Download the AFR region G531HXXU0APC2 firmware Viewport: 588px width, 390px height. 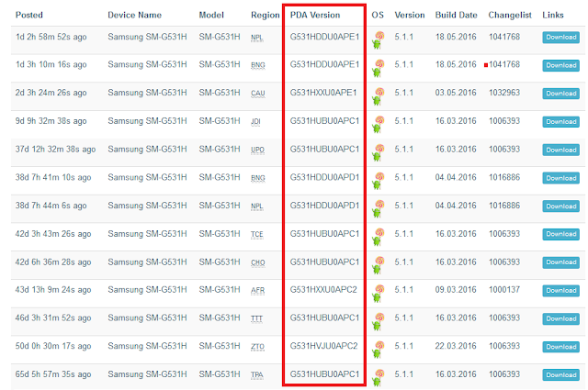(x=560, y=290)
